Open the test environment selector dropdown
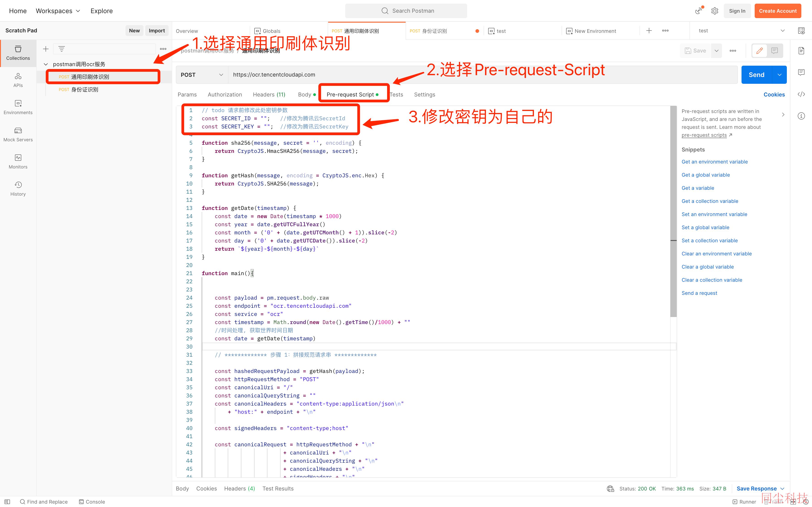 pos(741,31)
